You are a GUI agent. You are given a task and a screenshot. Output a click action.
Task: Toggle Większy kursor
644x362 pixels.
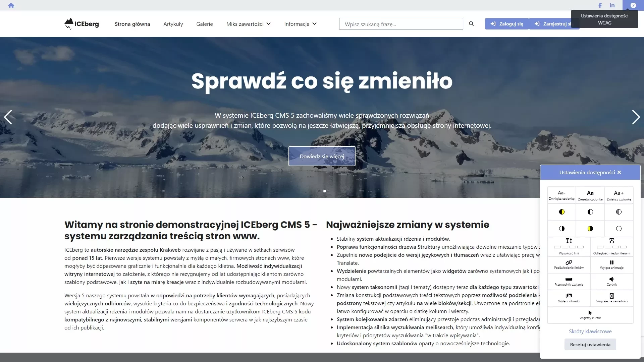click(x=590, y=315)
